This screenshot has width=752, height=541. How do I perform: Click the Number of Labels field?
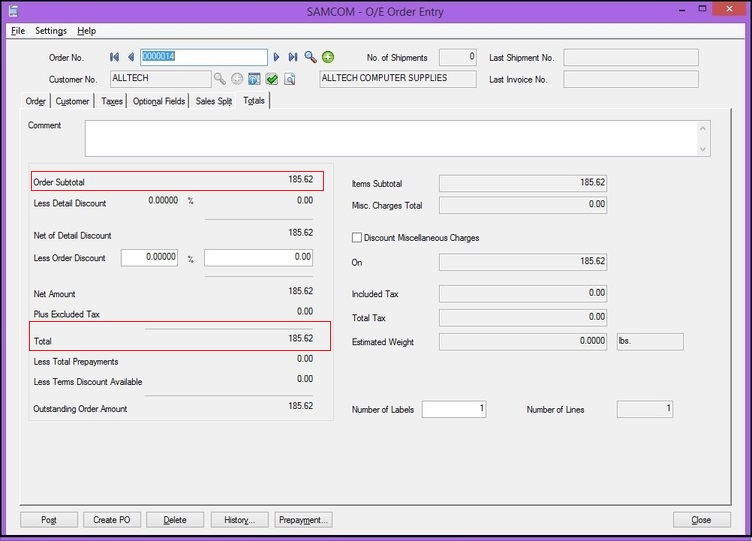tap(454, 409)
